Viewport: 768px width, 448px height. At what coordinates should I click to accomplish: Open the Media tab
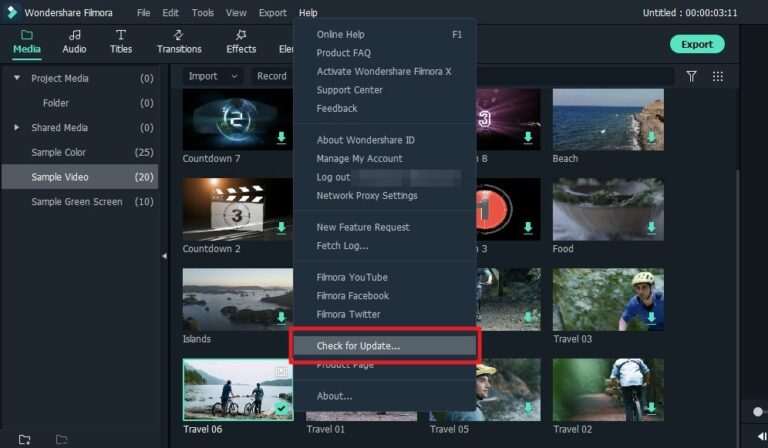coord(27,41)
